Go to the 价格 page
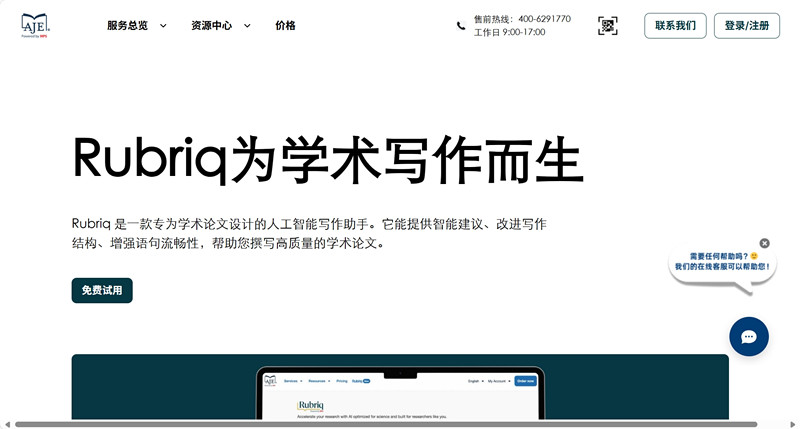The image size is (800, 429). coord(285,26)
